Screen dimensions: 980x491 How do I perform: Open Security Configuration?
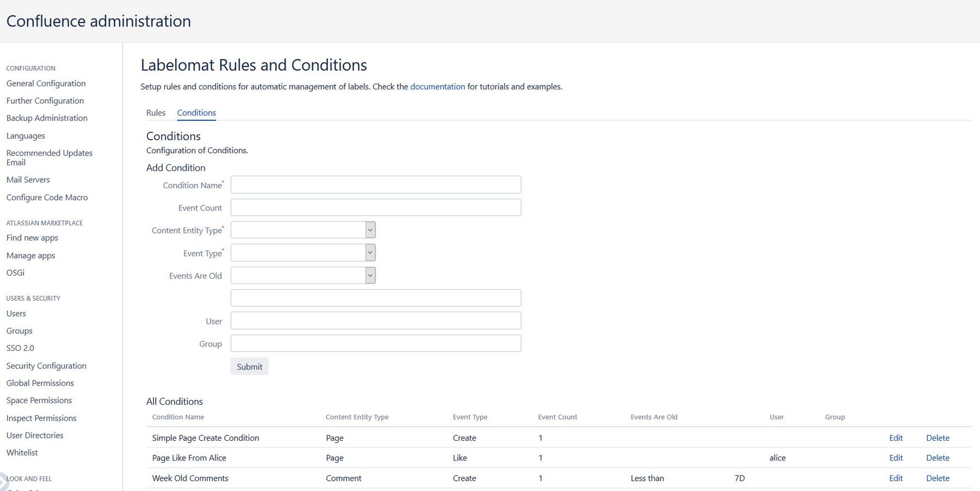click(x=46, y=366)
